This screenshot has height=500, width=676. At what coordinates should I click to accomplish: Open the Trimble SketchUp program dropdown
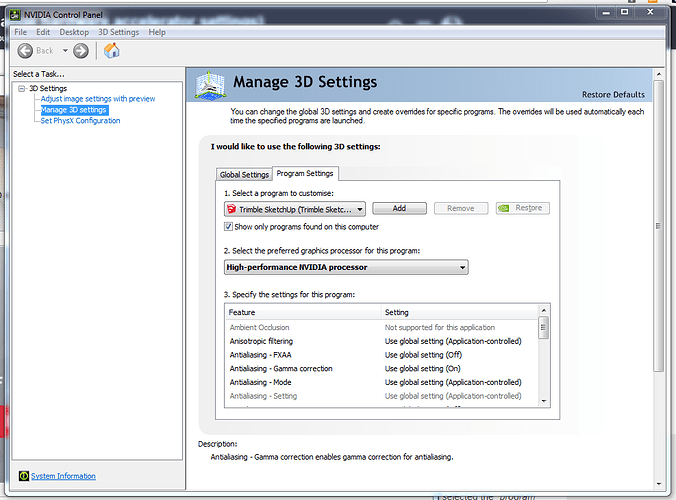(x=295, y=209)
